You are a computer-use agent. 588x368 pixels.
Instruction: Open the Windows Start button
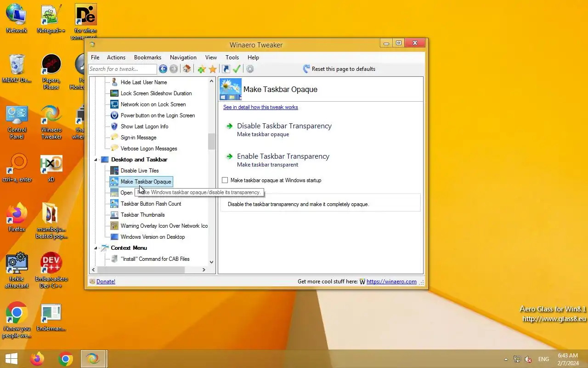tap(11, 359)
